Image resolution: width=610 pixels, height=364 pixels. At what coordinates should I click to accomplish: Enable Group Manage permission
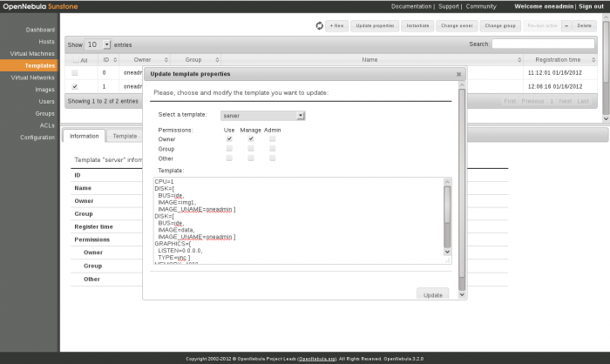[251, 148]
